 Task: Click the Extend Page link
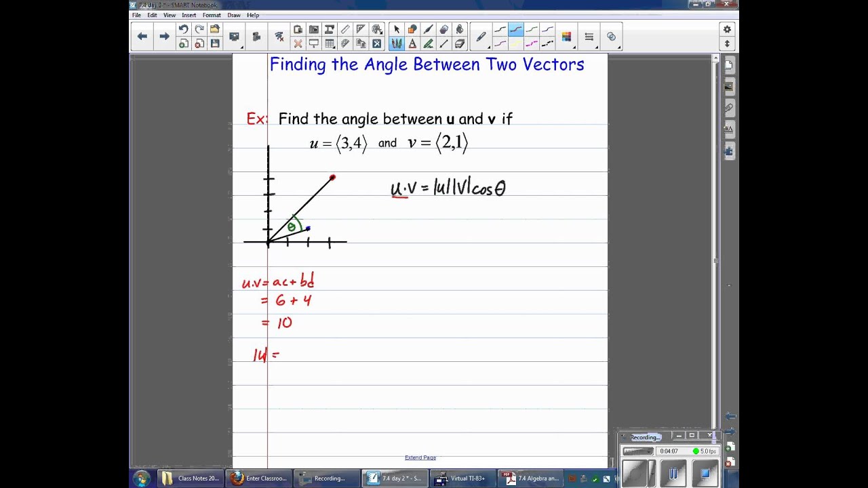click(x=420, y=457)
